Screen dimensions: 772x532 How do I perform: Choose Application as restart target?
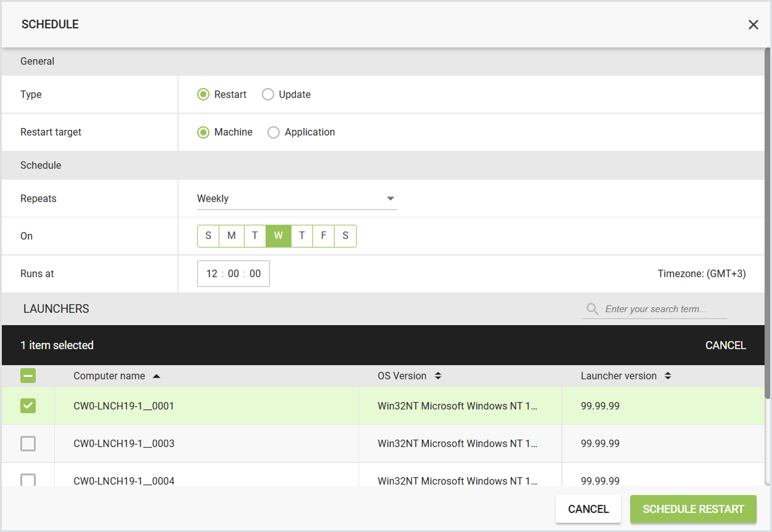coord(274,132)
